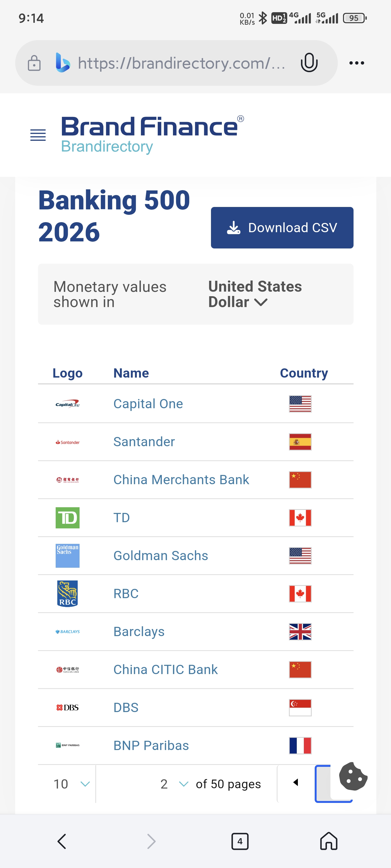Open the rows-per-page dropdown showing 10
This screenshot has width=391, height=868.
click(x=71, y=784)
